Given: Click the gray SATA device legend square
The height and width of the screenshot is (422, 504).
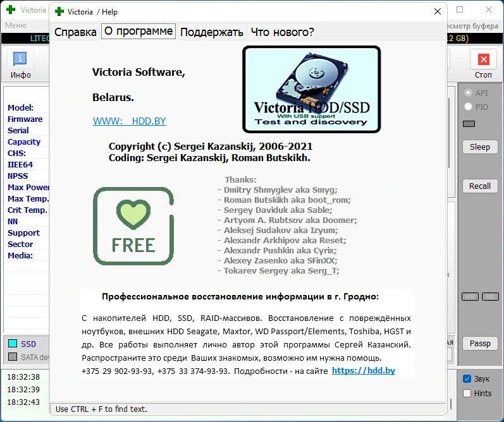Looking at the screenshot, I should tap(13, 357).
